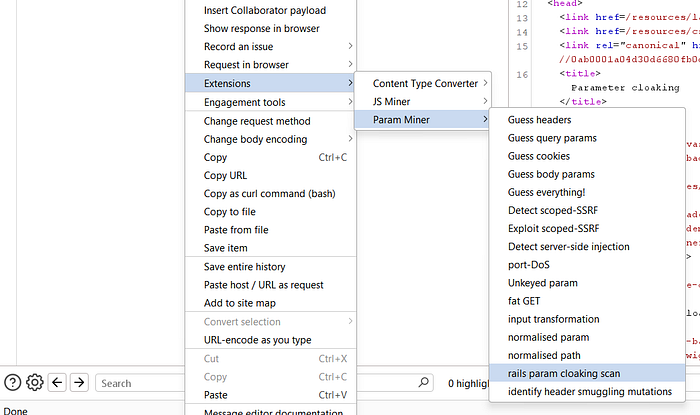Choose Paste from file
This screenshot has height=415, width=700.
coord(271,230)
